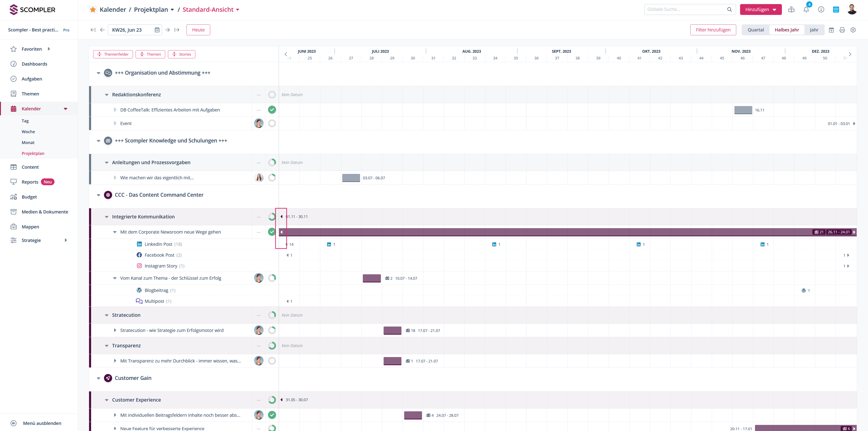This screenshot has height=431, width=868.
Task: Switch to the Quartal time range
Action: pyautogui.click(x=755, y=30)
